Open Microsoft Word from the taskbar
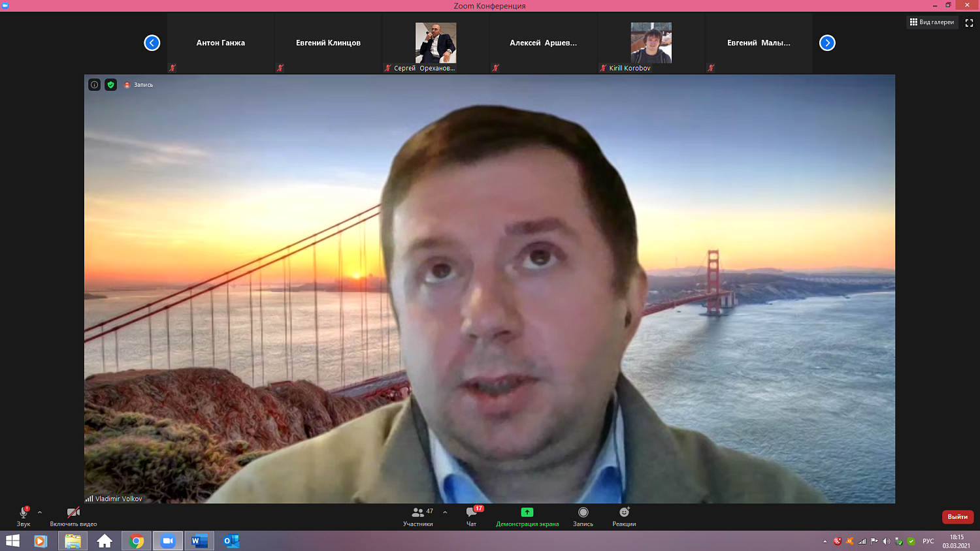The width and height of the screenshot is (980, 551). tap(199, 541)
